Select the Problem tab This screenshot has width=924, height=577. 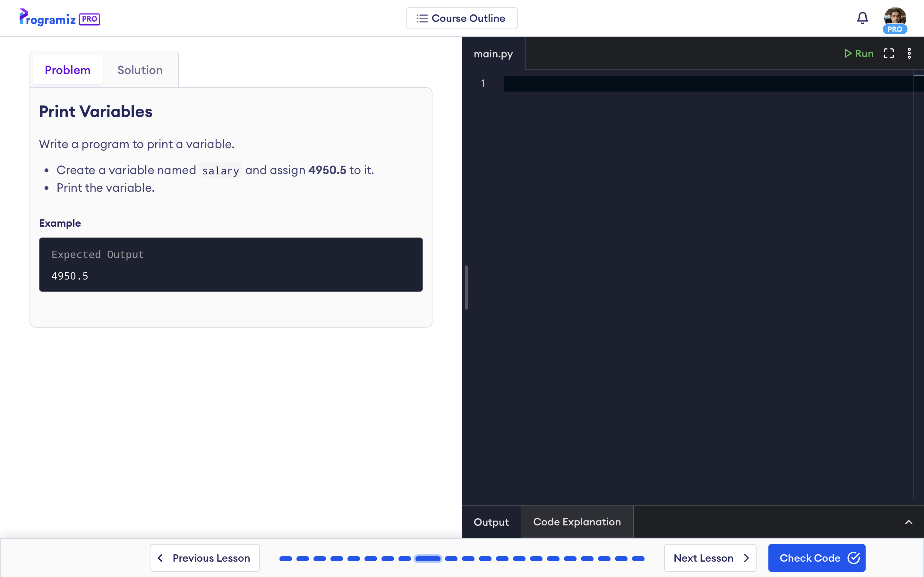coord(68,70)
